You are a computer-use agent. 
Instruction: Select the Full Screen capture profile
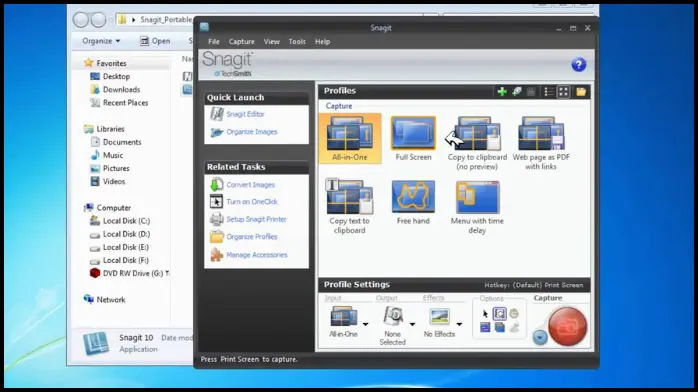(x=413, y=138)
